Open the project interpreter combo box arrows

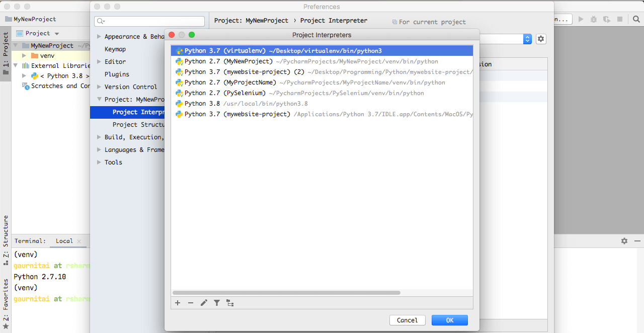point(527,39)
